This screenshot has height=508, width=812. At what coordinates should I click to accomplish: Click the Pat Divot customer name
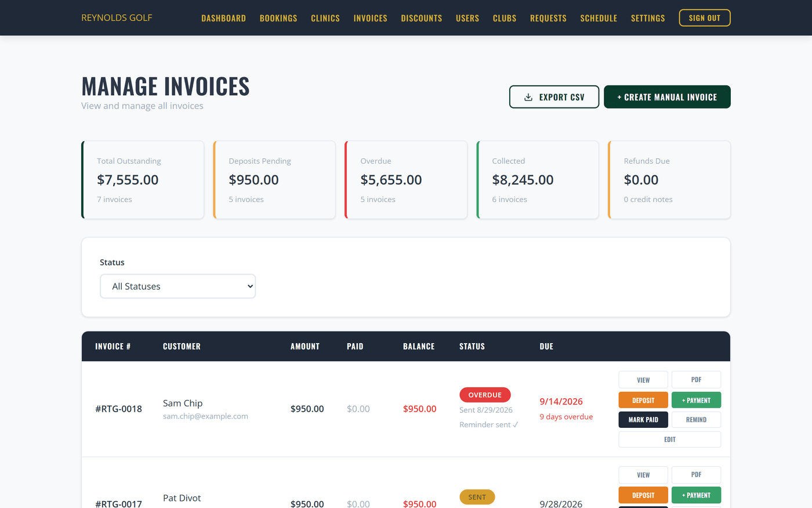(x=182, y=498)
